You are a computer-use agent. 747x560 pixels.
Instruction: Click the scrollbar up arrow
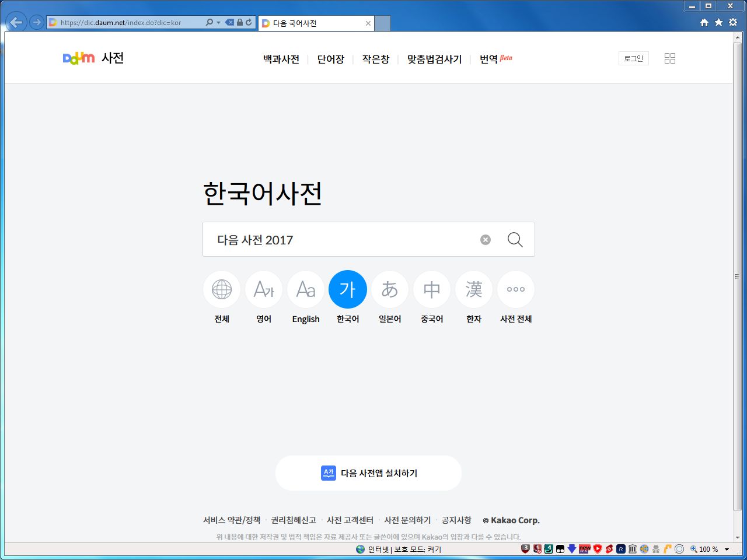pyautogui.click(x=738, y=37)
